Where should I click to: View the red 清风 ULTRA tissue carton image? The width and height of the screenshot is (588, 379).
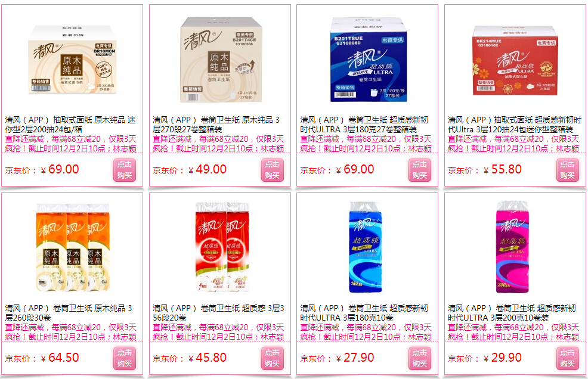pyautogui.click(x=515, y=60)
